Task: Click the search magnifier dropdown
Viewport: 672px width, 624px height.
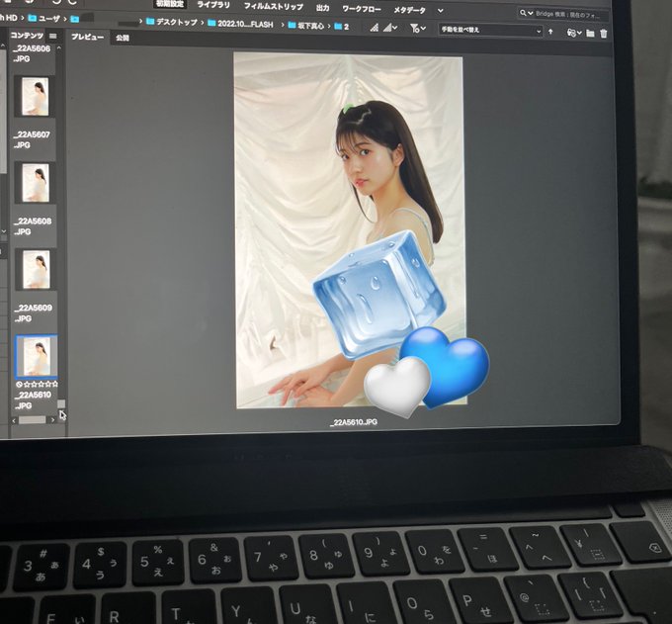Action: (526, 13)
